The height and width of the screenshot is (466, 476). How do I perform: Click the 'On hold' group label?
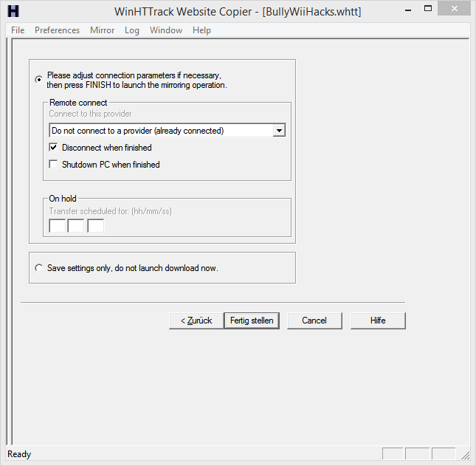click(63, 199)
